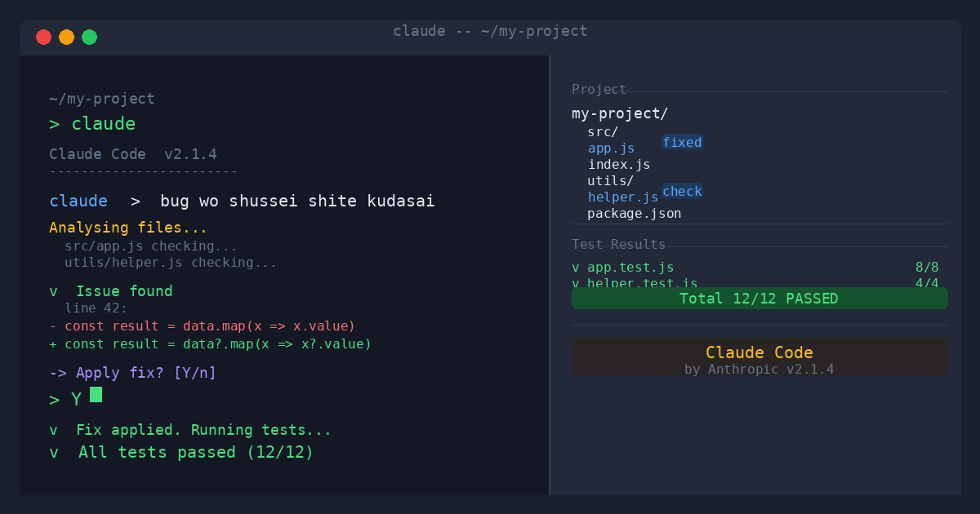Click the red removed code diff line
Screen dimensions: 980x514
point(203,326)
